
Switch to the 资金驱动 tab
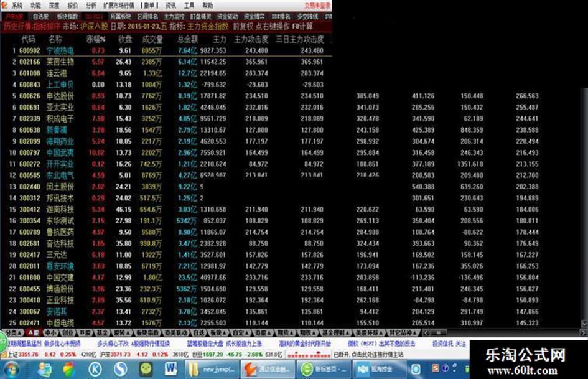[x=228, y=17]
